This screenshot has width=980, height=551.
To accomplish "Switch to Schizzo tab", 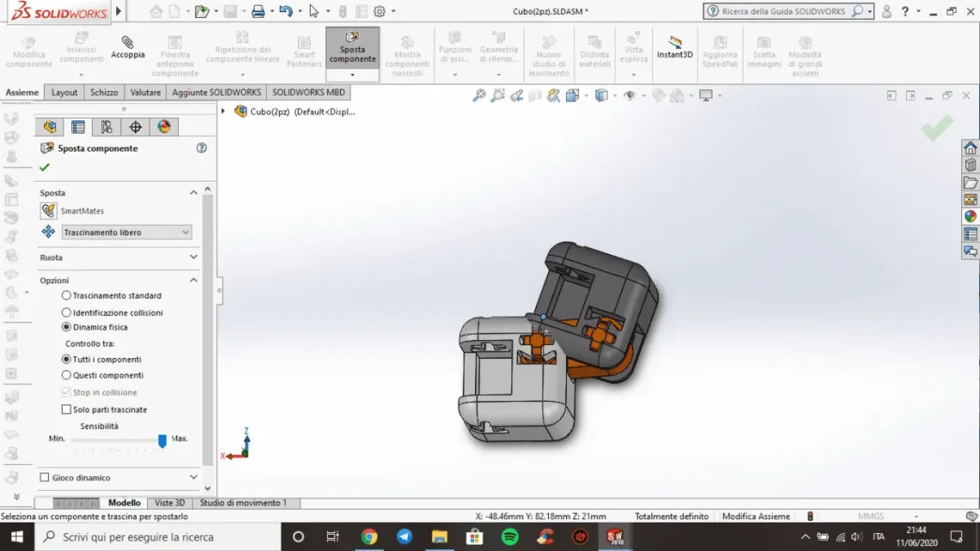I will point(104,92).
